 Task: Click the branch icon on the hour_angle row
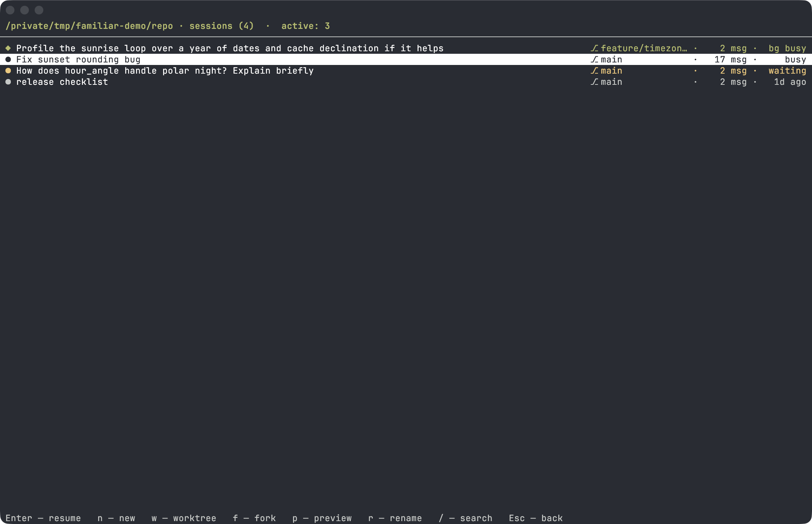coord(594,71)
